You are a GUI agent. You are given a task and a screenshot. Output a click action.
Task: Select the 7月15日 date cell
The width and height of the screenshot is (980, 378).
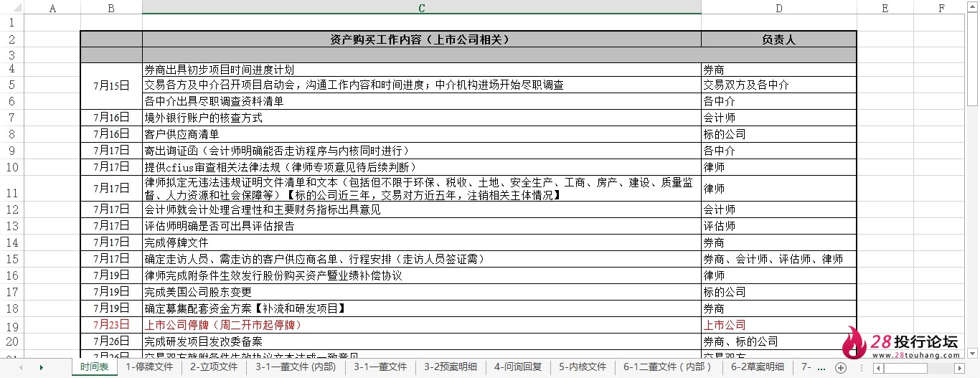click(x=111, y=85)
